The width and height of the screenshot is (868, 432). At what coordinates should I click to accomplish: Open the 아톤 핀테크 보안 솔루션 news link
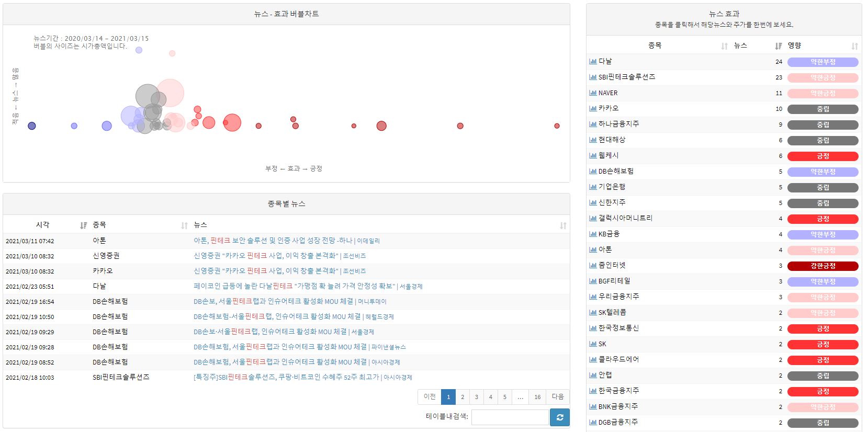click(287, 241)
